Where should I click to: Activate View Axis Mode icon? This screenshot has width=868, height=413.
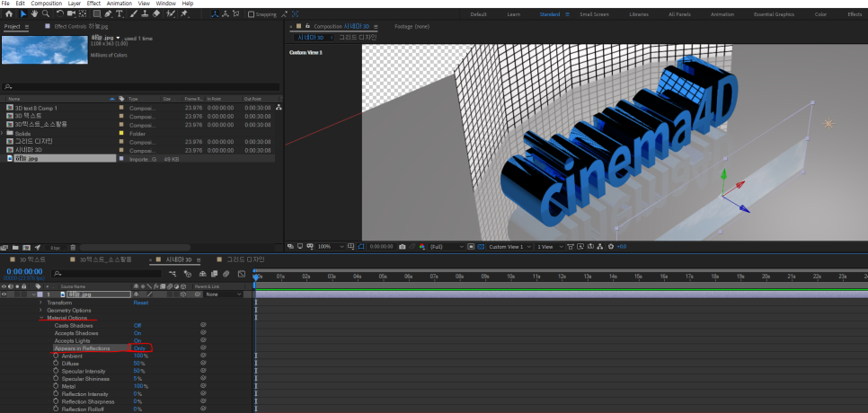coord(235,13)
